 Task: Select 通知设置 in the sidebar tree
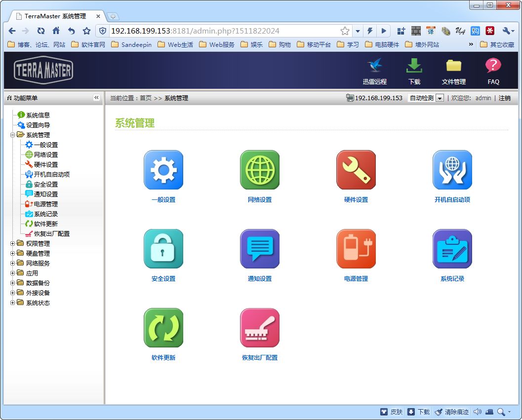[45, 194]
